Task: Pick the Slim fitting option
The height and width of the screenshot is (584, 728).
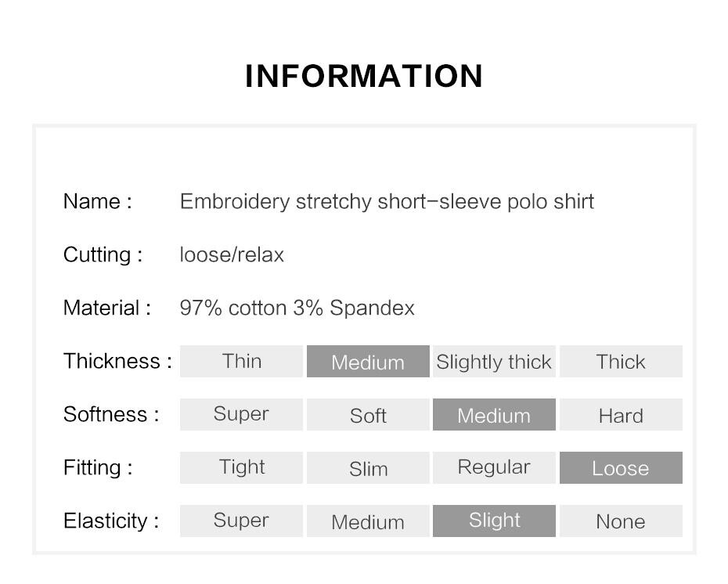Action: point(368,467)
